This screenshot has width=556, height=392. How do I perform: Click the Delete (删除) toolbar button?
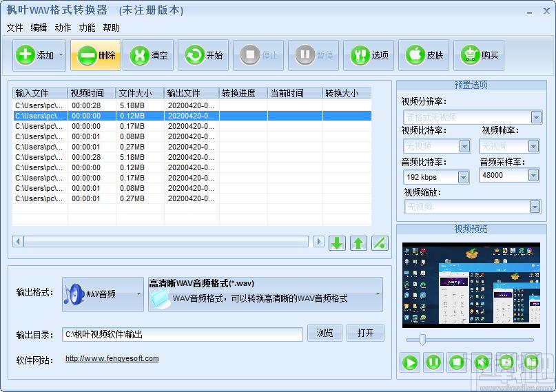click(x=96, y=55)
